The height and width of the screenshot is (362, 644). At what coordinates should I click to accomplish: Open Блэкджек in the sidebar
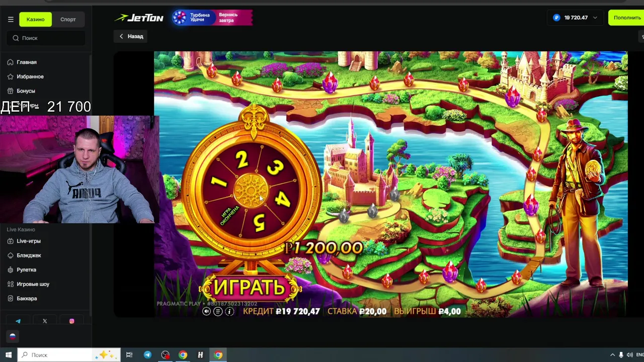pos(29,255)
